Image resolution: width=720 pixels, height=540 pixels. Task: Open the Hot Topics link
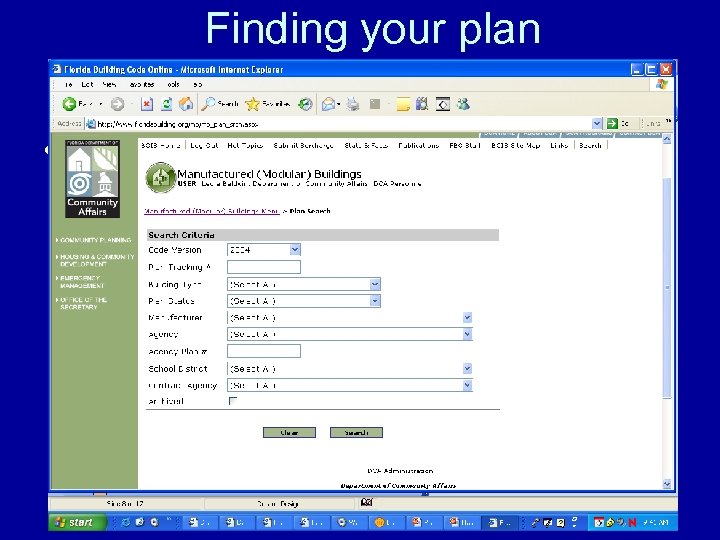coord(245,145)
